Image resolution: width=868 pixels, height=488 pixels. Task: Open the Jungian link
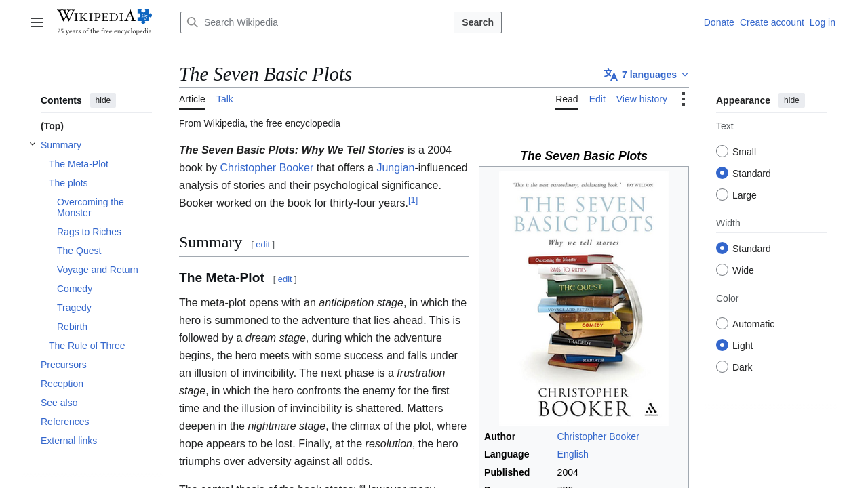coord(395,167)
